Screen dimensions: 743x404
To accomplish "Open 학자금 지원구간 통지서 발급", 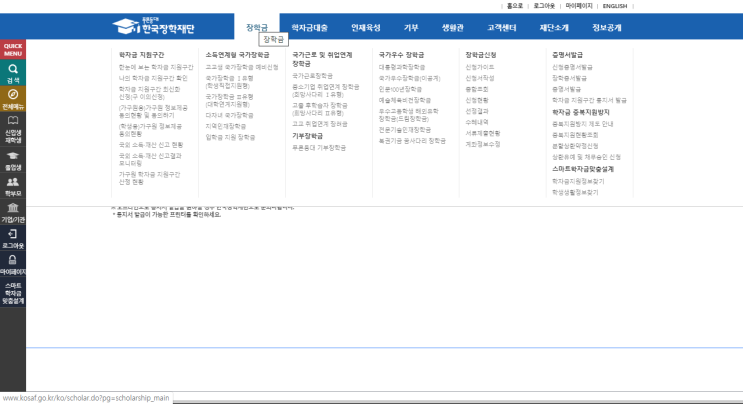I will (589, 100).
